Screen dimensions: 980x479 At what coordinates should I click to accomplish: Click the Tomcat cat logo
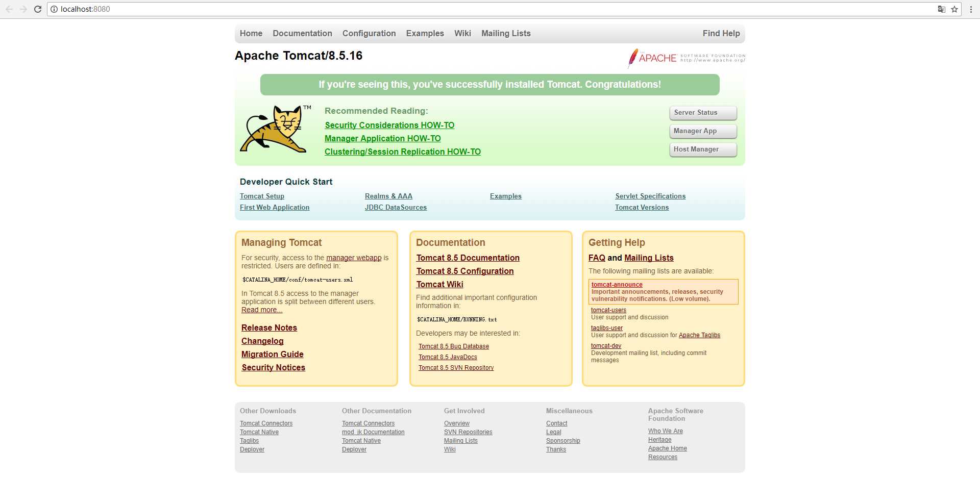(276, 129)
